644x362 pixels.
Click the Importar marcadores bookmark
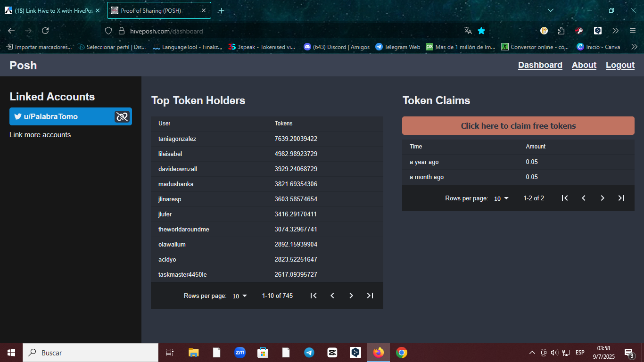[39, 47]
